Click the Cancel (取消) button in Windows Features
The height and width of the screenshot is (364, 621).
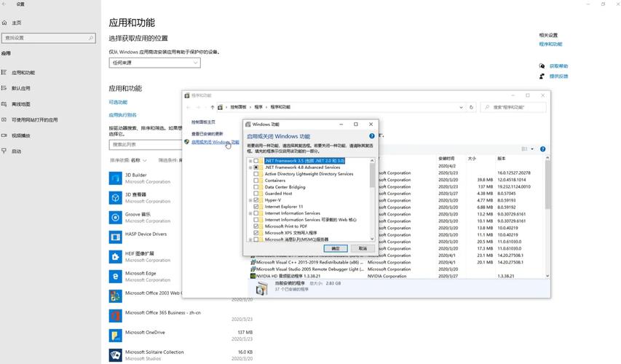363,248
